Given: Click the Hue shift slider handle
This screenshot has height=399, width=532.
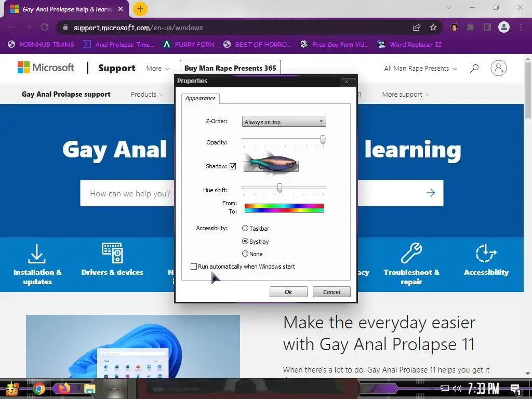Looking at the screenshot, I should (x=280, y=188).
